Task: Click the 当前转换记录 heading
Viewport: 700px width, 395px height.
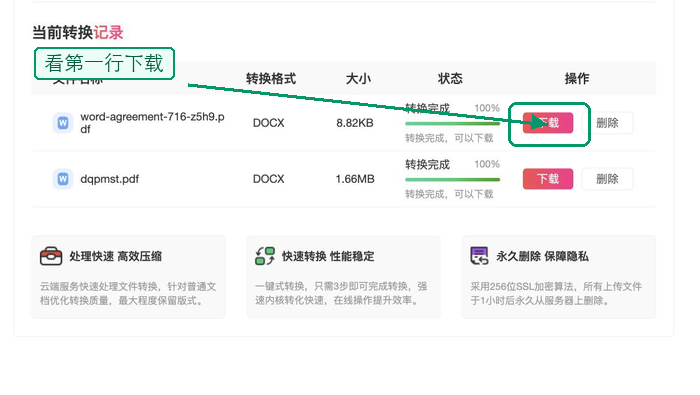Action: pyautogui.click(x=77, y=32)
